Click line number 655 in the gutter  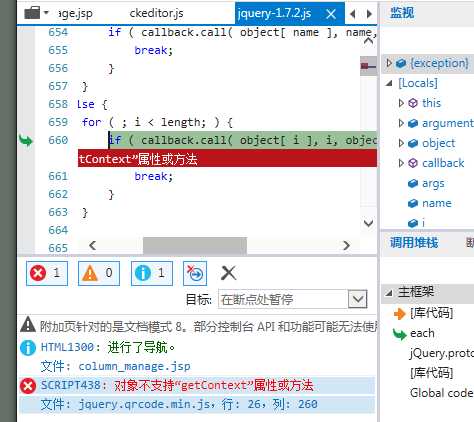(x=58, y=50)
